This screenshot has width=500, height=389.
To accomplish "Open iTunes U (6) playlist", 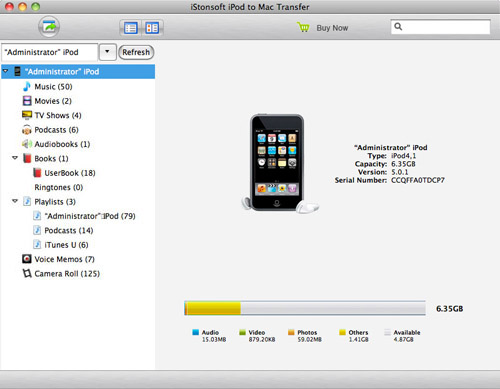I will pyautogui.click(x=66, y=245).
